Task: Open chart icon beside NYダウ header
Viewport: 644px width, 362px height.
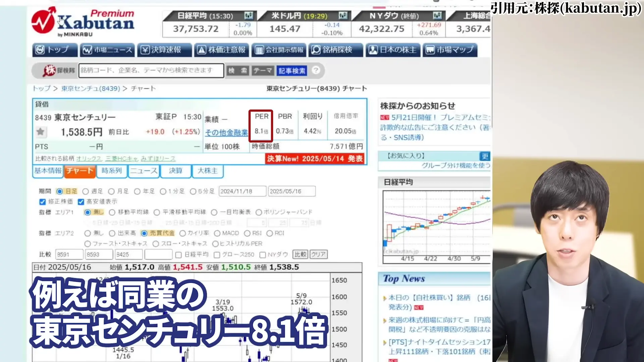Action: [437, 15]
